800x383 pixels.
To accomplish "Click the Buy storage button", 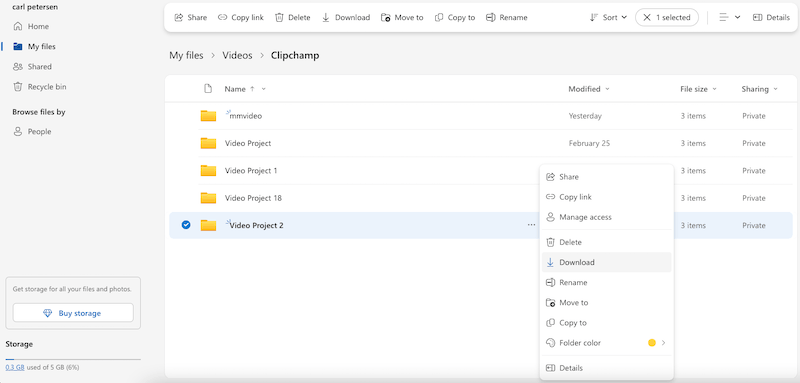I will tap(73, 313).
